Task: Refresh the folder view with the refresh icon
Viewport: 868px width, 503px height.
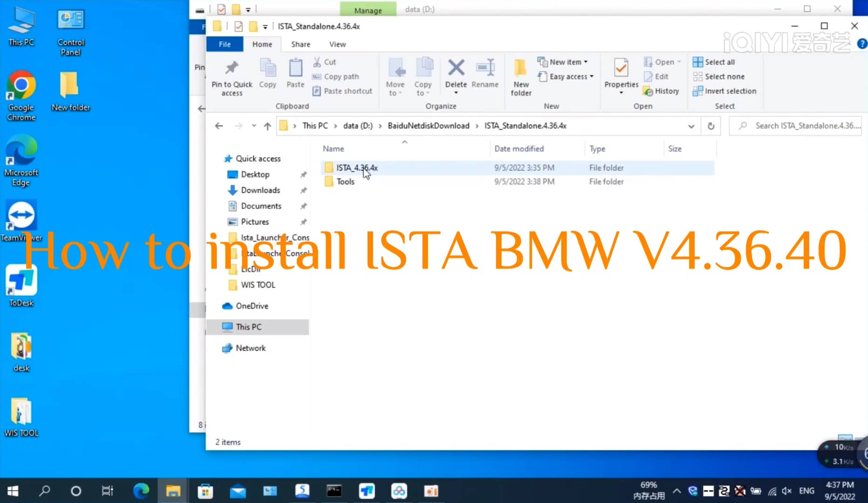Action: [711, 126]
